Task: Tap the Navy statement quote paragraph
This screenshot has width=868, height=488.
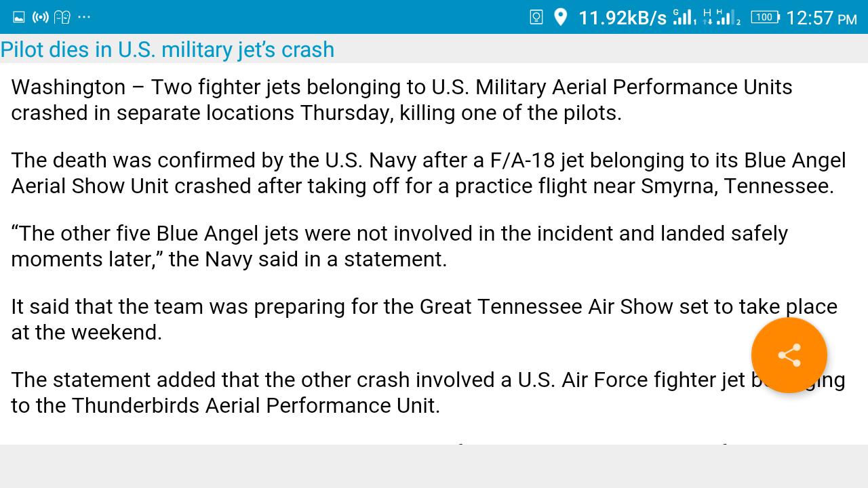Action: pos(399,246)
